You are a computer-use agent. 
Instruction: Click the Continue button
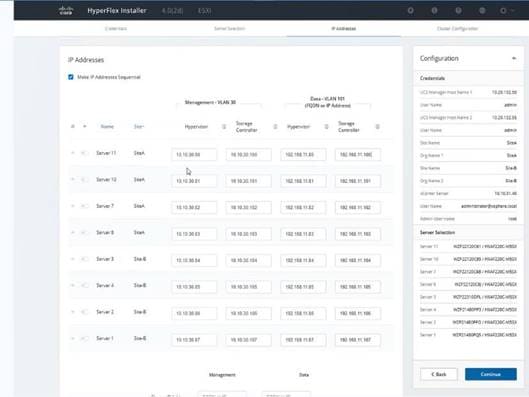click(x=491, y=374)
